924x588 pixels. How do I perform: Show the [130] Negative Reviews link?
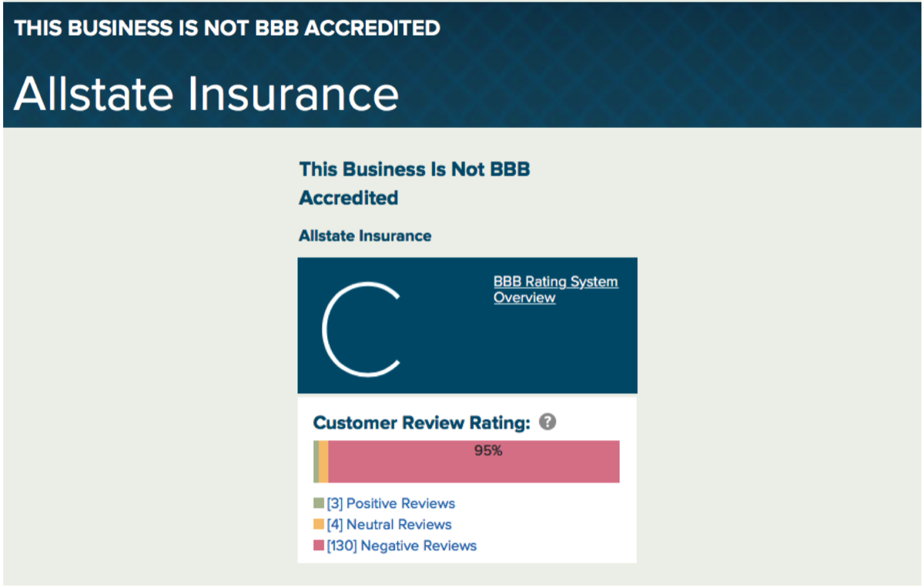click(402, 546)
